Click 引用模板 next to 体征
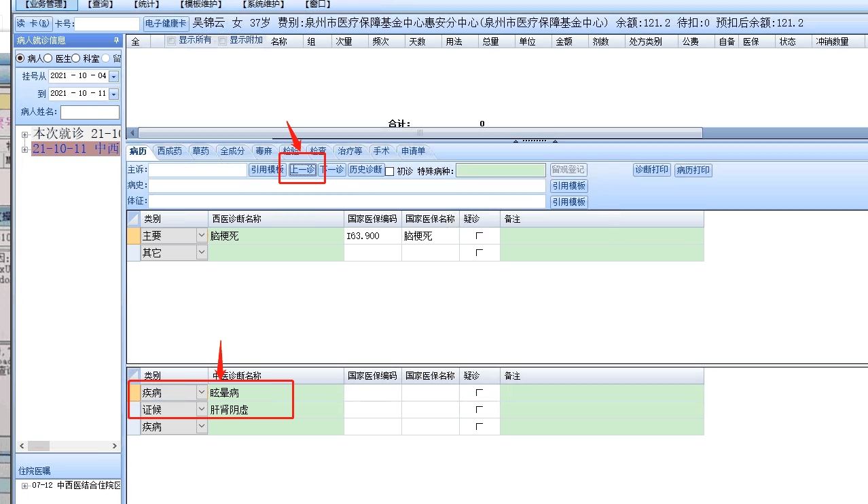This screenshot has width=868, height=504. point(569,202)
